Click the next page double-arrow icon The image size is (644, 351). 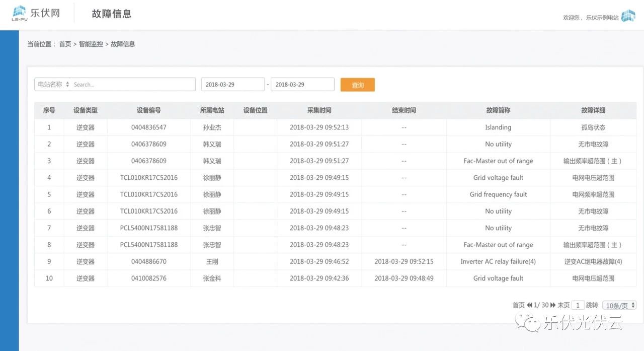(x=553, y=305)
